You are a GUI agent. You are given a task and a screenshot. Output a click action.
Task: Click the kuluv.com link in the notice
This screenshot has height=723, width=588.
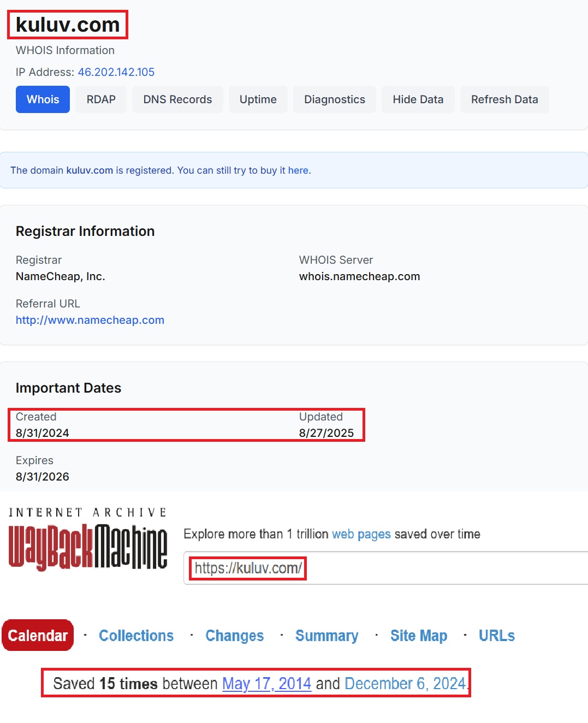pos(90,170)
